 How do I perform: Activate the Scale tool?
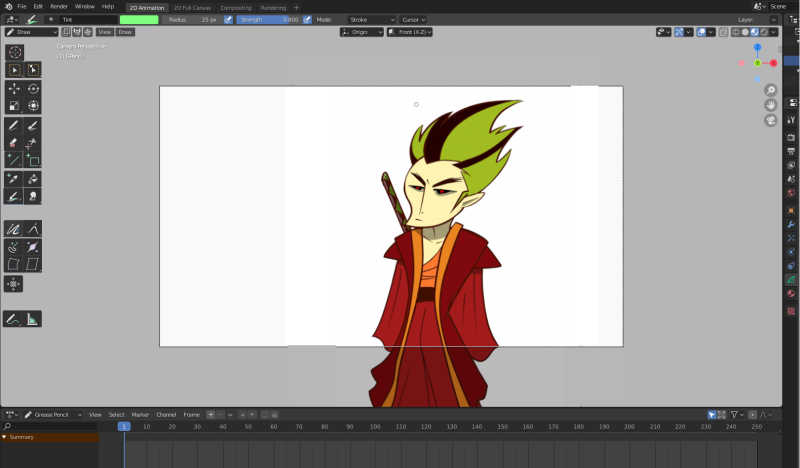(x=14, y=106)
